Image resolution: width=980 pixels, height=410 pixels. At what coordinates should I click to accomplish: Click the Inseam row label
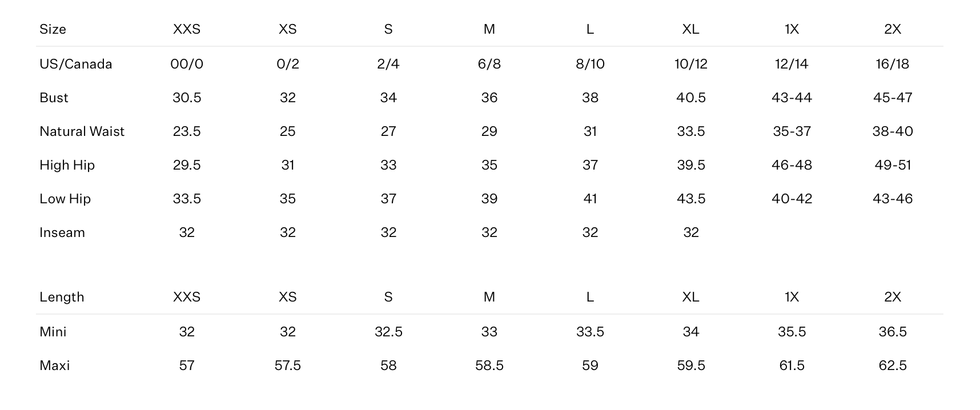62,232
